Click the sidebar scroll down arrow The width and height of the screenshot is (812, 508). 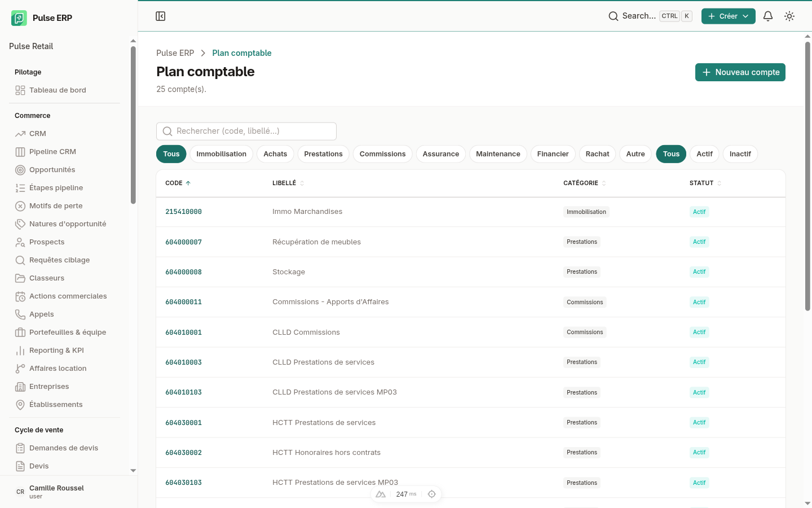133,470
